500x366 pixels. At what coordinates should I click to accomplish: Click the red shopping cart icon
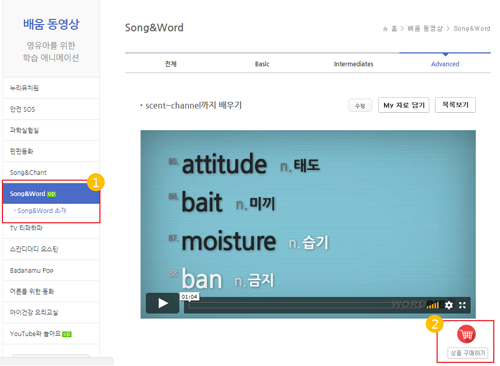[x=466, y=334]
